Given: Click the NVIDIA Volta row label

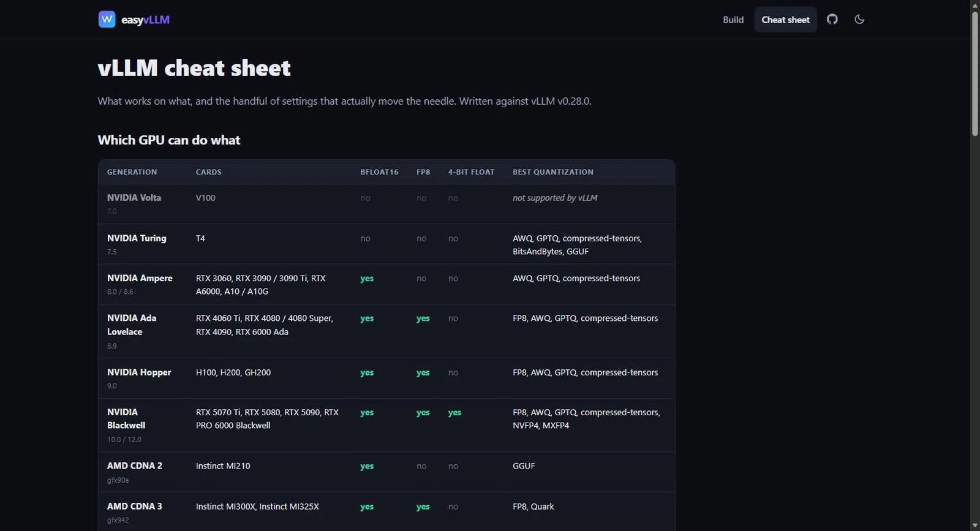Looking at the screenshot, I should pyautogui.click(x=134, y=198).
